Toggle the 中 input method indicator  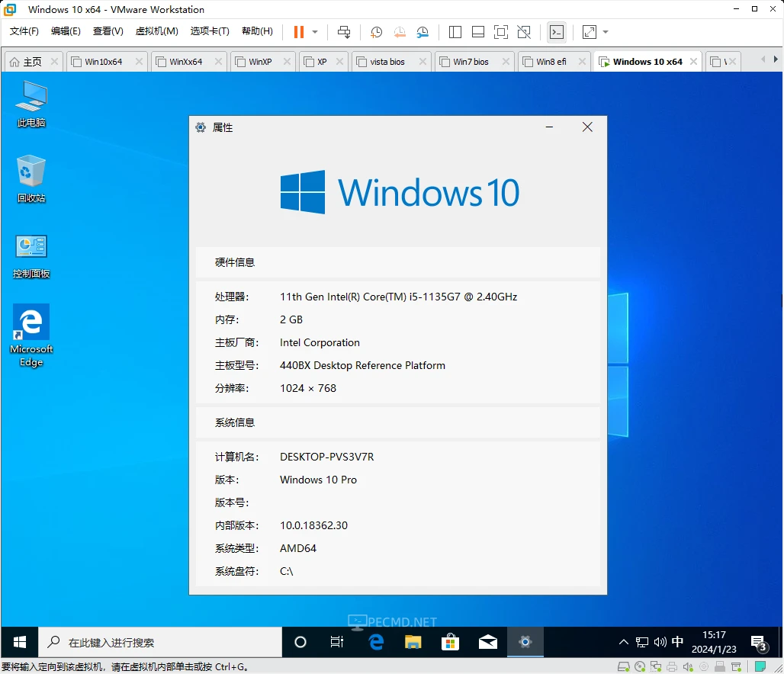point(677,642)
